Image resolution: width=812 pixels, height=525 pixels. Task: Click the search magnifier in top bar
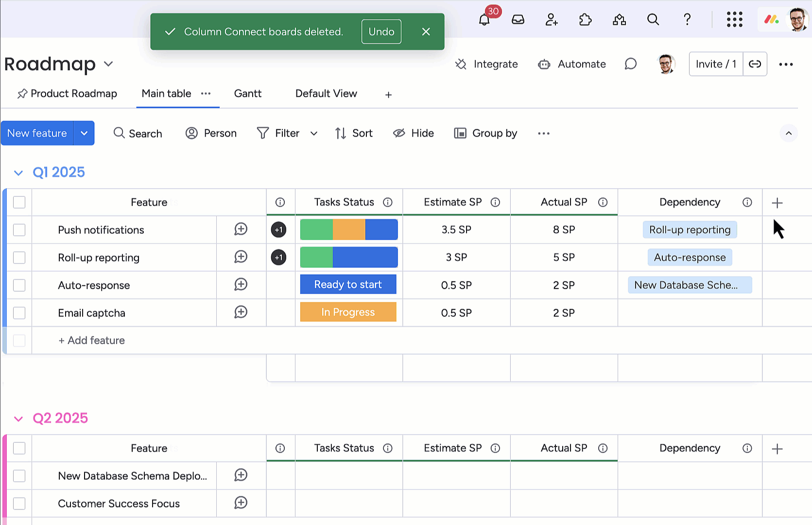point(653,20)
